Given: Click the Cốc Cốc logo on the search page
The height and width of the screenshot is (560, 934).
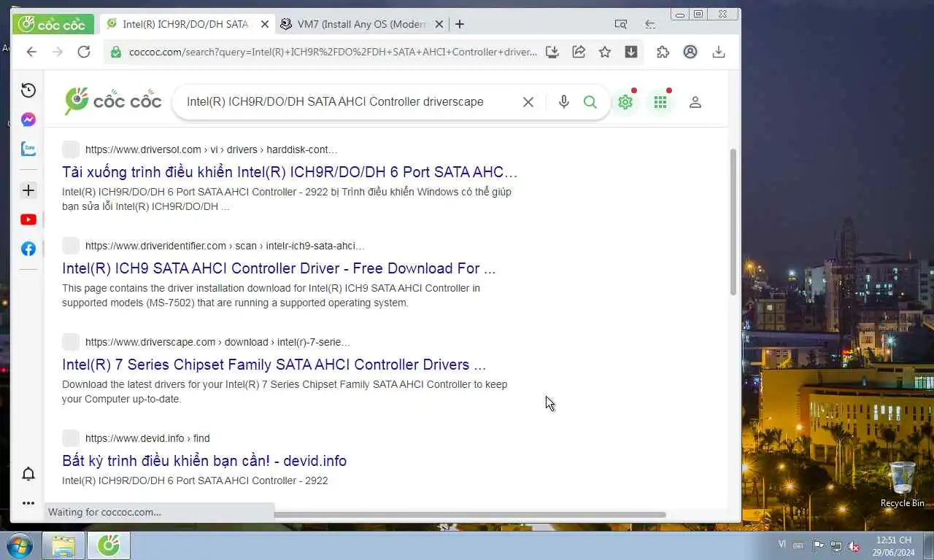Looking at the screenshot, I should pyautogui.click(x=113, y=101).
